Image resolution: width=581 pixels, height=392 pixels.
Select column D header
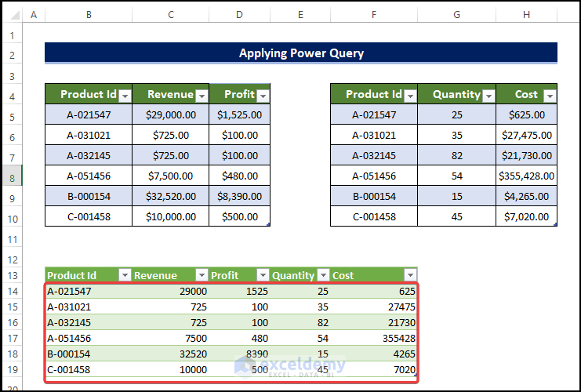click(x=239, y=14)
